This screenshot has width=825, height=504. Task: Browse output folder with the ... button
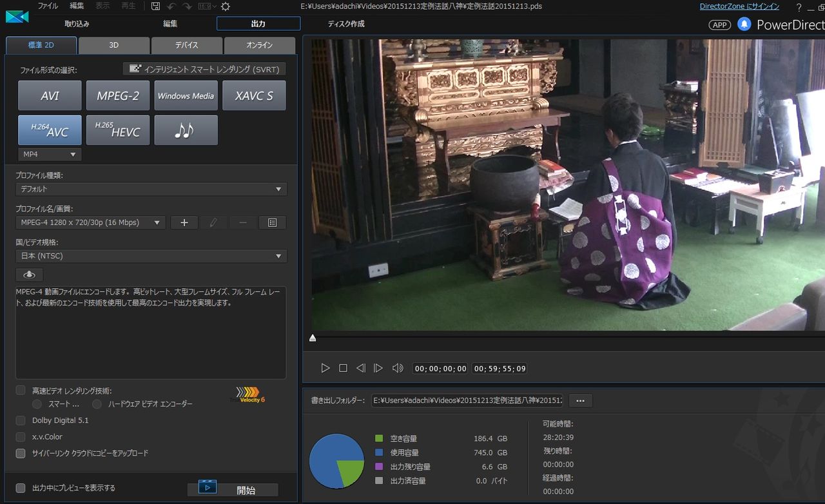(580, 401)
